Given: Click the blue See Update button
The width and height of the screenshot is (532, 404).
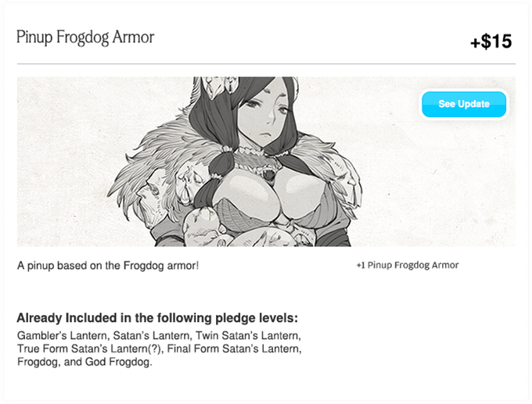Looking at the screenshot, I should 464,104.
